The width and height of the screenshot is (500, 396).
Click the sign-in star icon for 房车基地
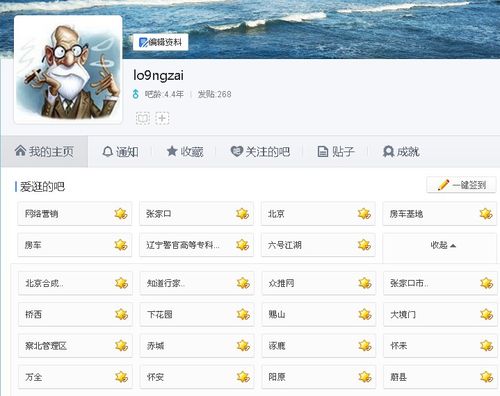[x=486, y=213]
